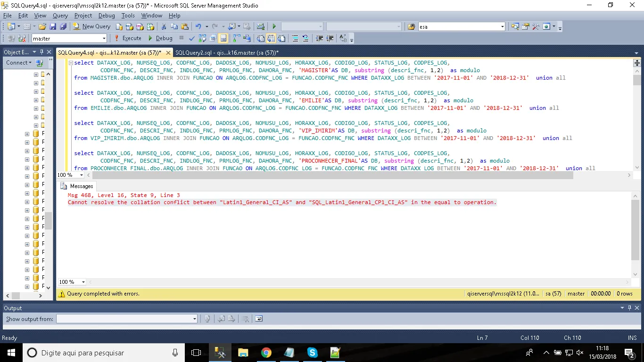Click the Save All icon

(62, 26)
